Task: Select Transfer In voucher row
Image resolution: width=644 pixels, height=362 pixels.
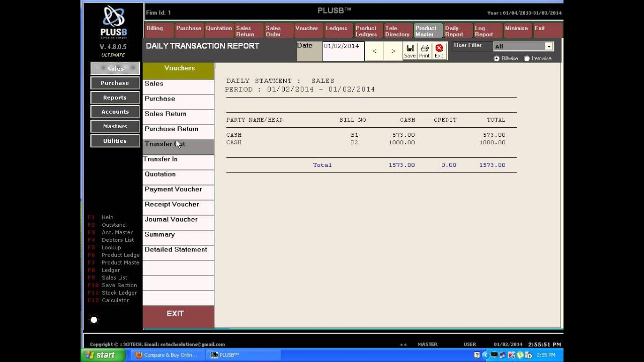Action: pyautogui.click(x=178, y=162)
